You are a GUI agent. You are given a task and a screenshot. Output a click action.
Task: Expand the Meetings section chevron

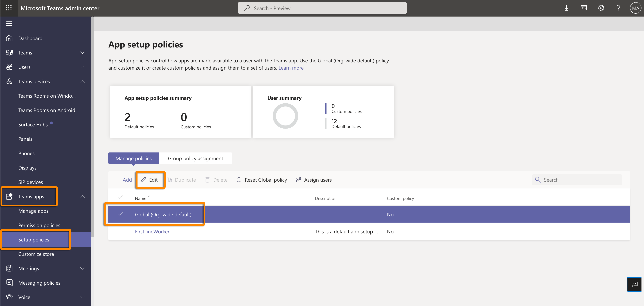(x=82, y=268)
